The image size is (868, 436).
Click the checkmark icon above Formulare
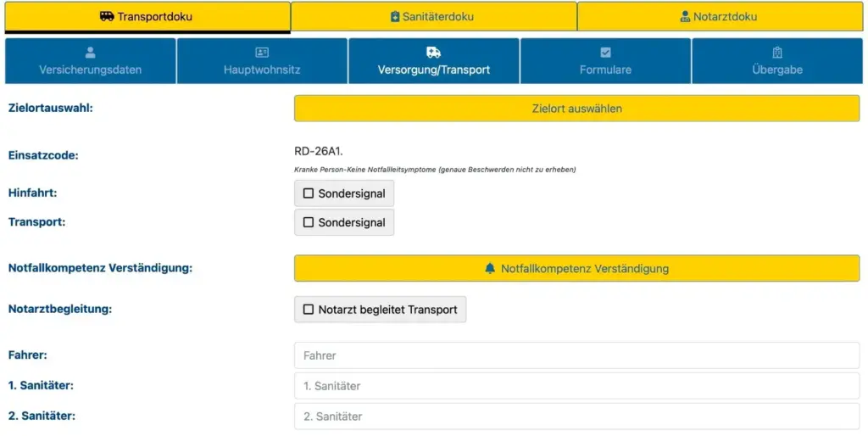pos(605,53)
